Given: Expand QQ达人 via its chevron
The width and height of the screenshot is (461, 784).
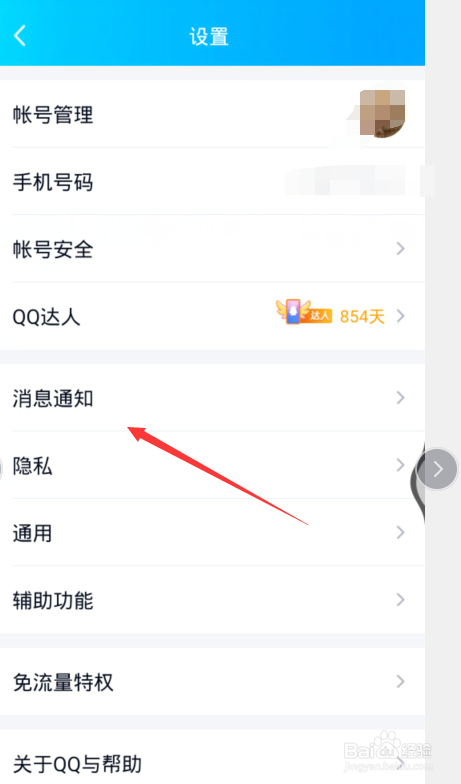Looking at the screenshot, I should tap(400, 316).
